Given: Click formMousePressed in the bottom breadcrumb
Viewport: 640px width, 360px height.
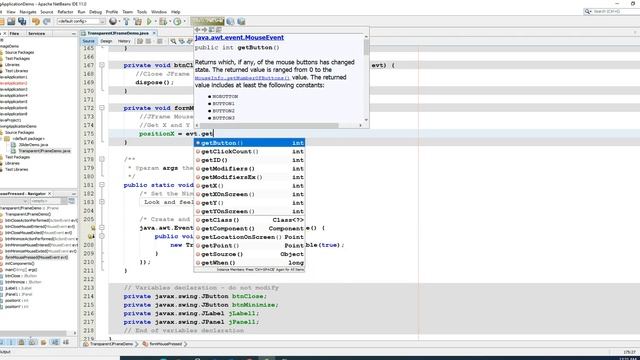Looking at the screenshot, I should [165, 344].
